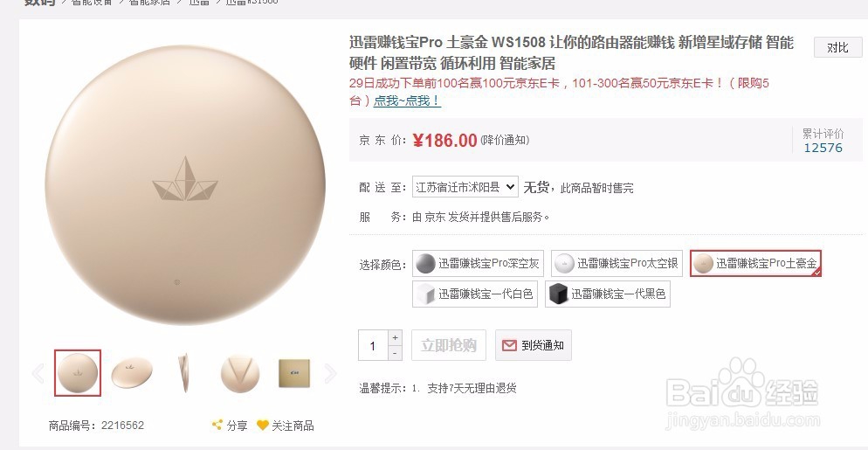Select the gold box packaging thumbnail
Viewport: 868px width, 450px height.
pos(294,373)
